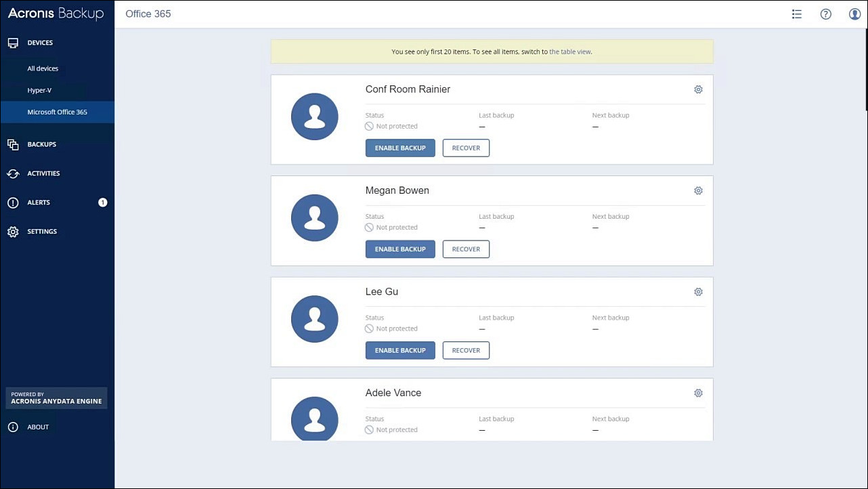Click Lee Gu's avatar
868x489 pixels.
coord(315,319)
